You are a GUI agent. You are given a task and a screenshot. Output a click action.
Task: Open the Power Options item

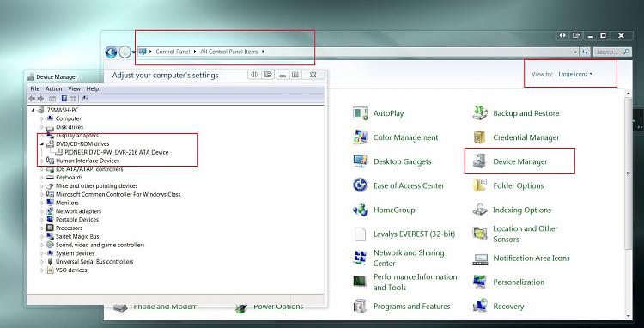278,307
